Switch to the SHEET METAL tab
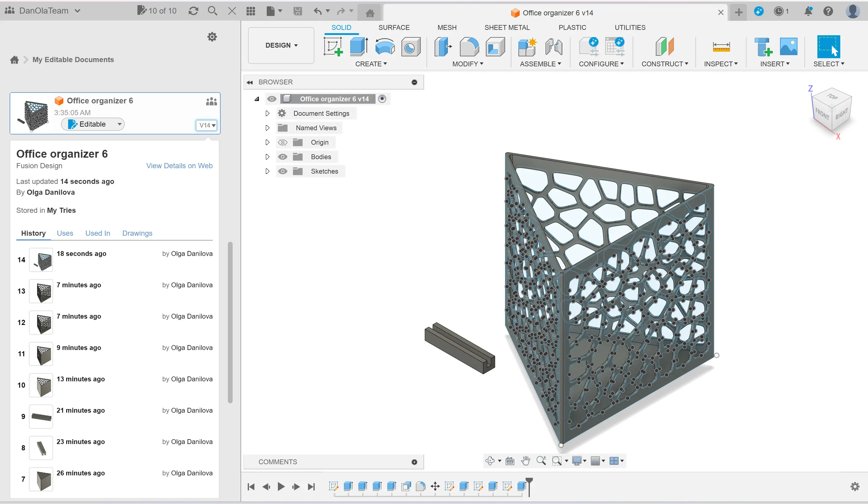The height and width of the screenshot is (504, 868). point(507,27)
